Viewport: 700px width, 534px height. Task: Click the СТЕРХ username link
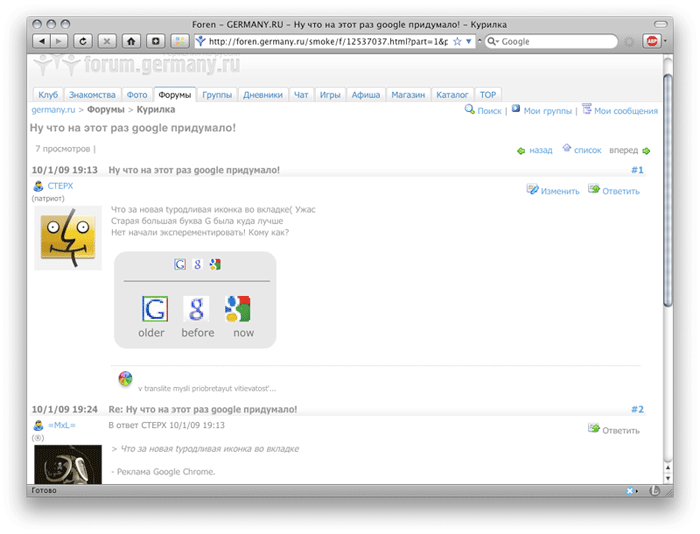pyautogui.click(x=60, y=186)
